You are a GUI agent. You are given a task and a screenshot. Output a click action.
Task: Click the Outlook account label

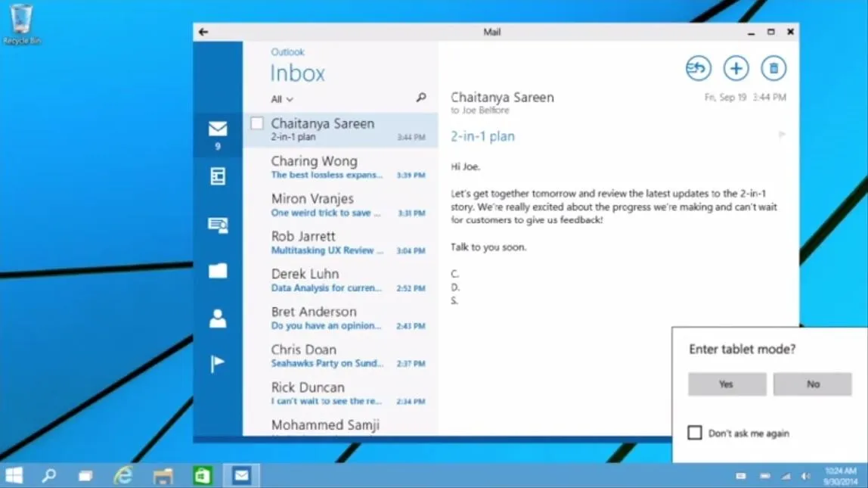click(x=287, y=52)
